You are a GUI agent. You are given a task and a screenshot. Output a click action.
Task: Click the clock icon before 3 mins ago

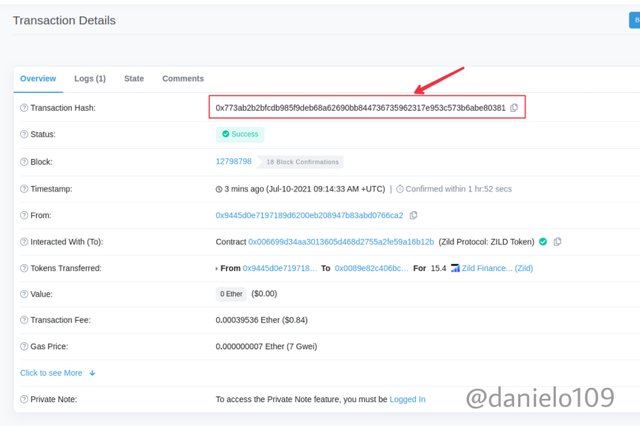click(x=219, y=189)
